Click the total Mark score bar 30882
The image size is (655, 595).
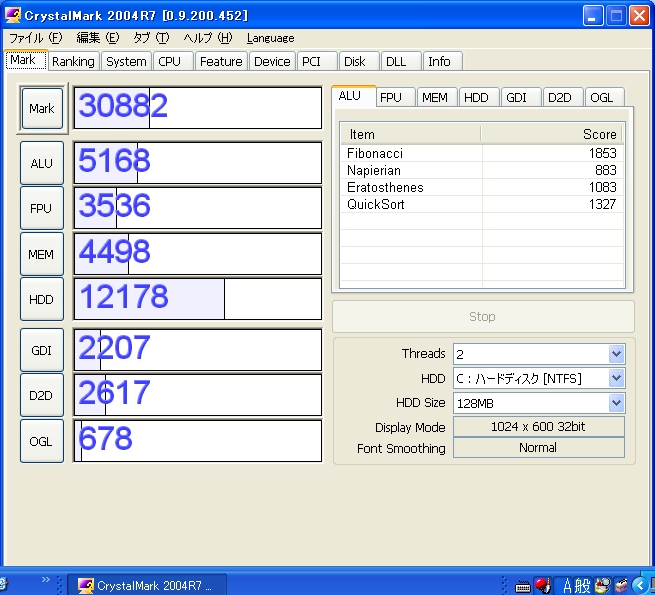pos(198,108)
